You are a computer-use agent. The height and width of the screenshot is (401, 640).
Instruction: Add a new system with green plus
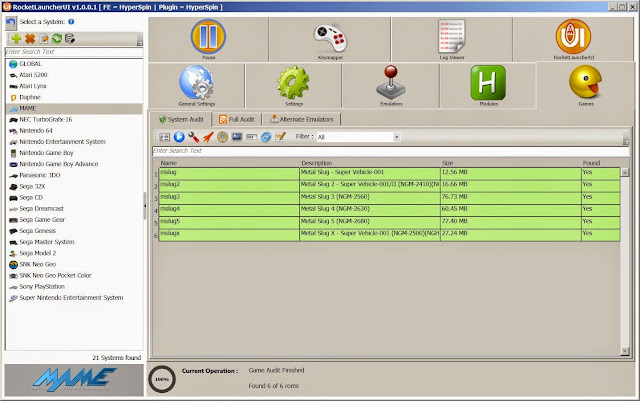16,39
